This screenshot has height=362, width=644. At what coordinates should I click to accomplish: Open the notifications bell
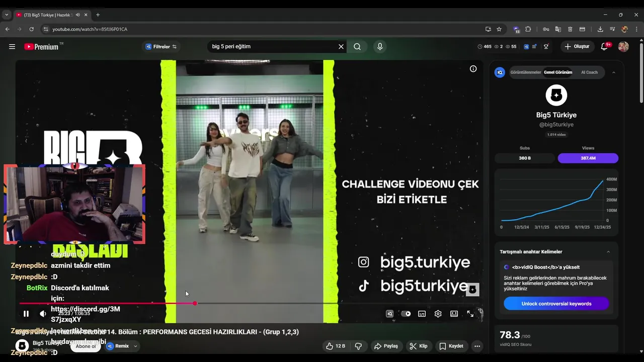pos(604,47)
